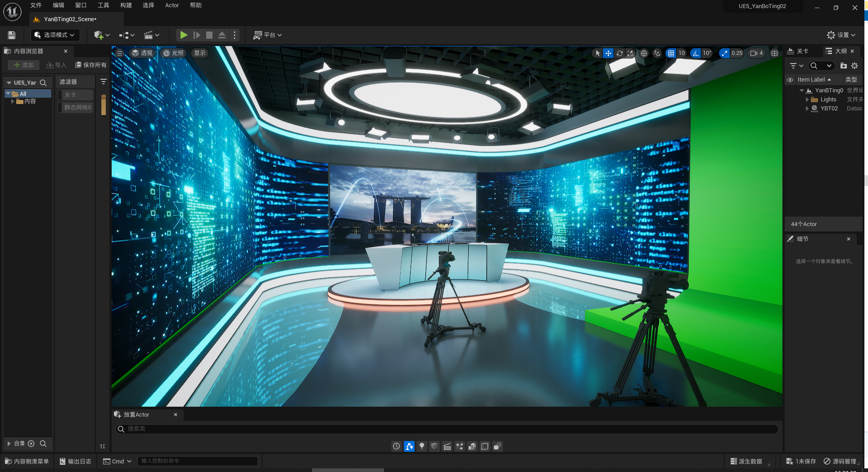Open the 选项模式 mode dropdown
Screen dimensions: 868x472
pos(55,35)
